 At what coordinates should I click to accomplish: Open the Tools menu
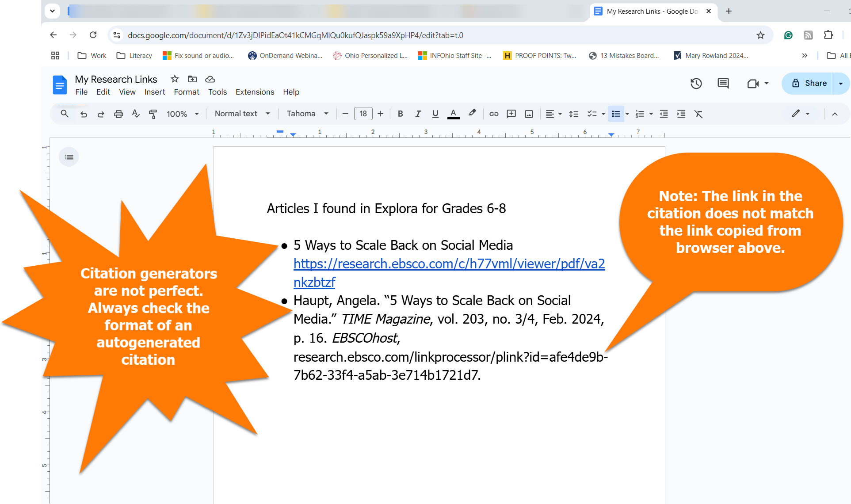218,92
